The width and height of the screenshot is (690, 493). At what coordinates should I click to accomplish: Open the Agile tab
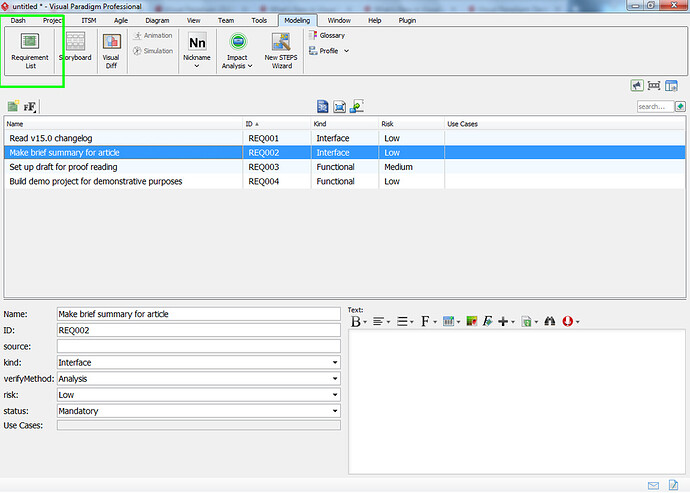pos(121,20)
